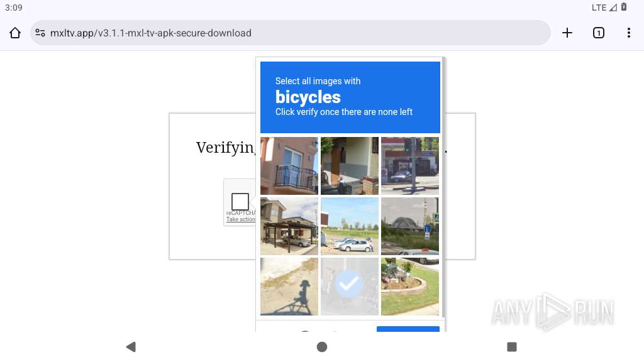Tap the Android recent apps square button
This screenshot has height=362, width=644.
(x=512, y=347)
